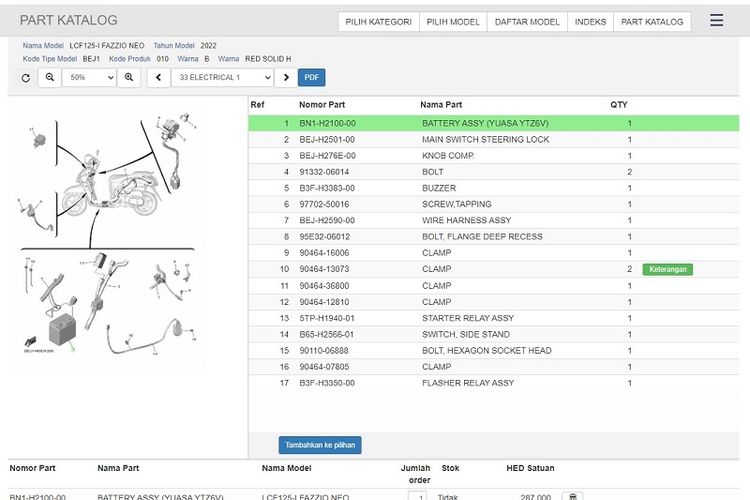Select the PART KATALOG tab
This screenshot has width=750, height=500.
click(x=652, y=22)
